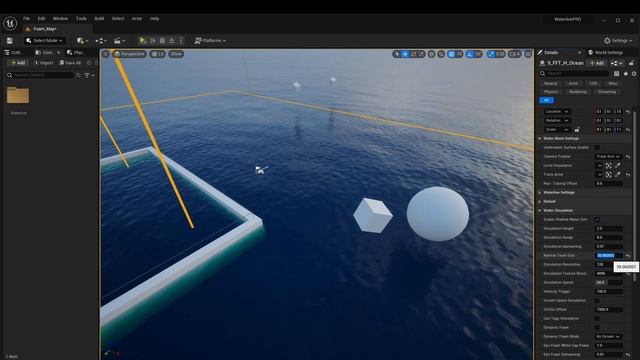This screenshot has width=640, height=360.
Task: Open Dynamic Foam Mode dropdown
Action: pos(608,336)
